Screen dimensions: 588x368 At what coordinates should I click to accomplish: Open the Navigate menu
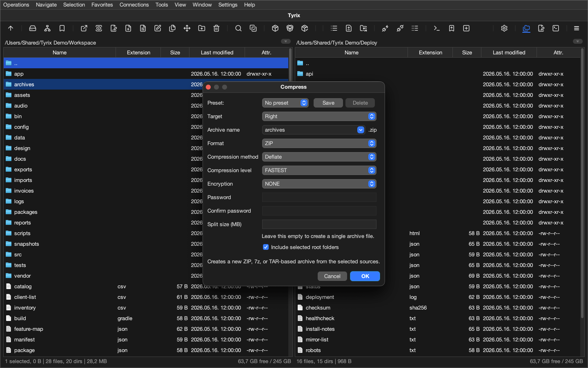46,5
